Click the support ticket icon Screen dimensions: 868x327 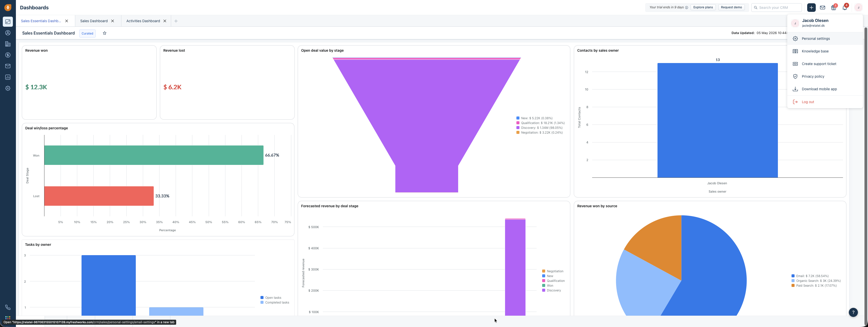coord(795,64)
